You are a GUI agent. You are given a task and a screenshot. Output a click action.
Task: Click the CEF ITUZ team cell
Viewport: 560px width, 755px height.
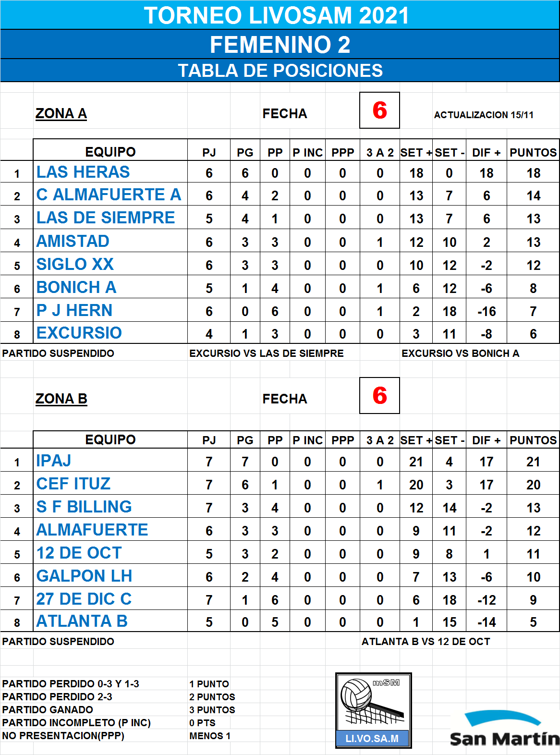[x=110, y=484]
